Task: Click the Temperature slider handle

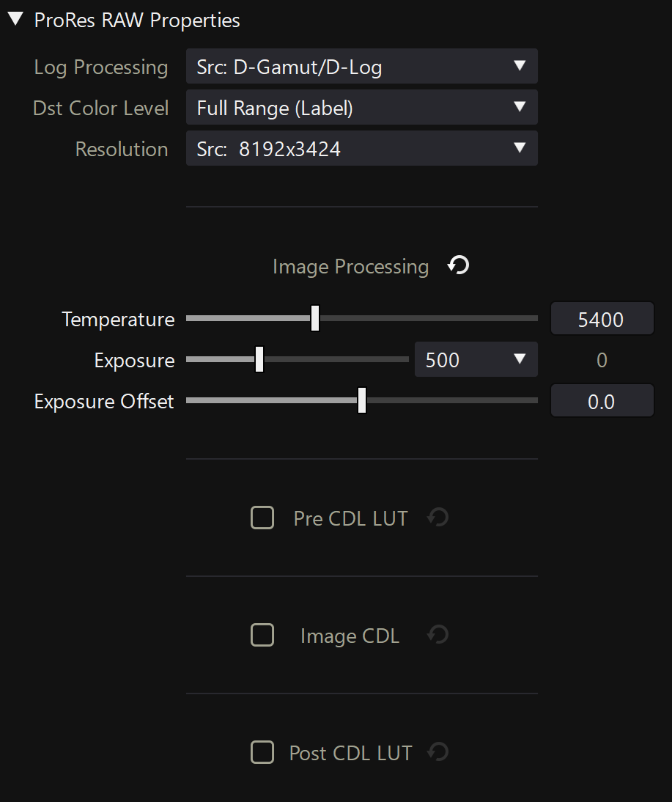Action: click(x=315, y=319)
